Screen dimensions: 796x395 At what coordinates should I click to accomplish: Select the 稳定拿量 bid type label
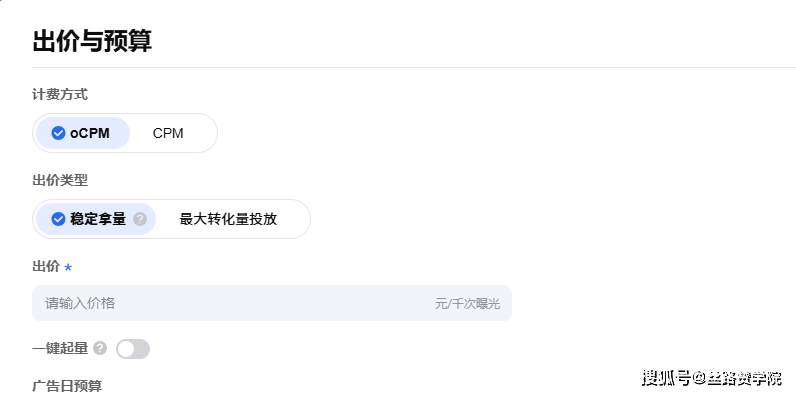point(98,219)
